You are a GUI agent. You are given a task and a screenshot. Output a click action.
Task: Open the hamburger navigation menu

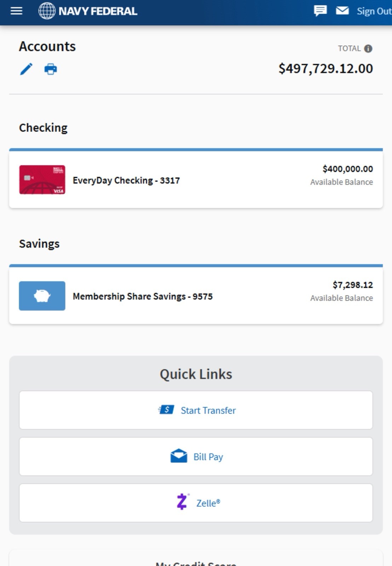16,11
